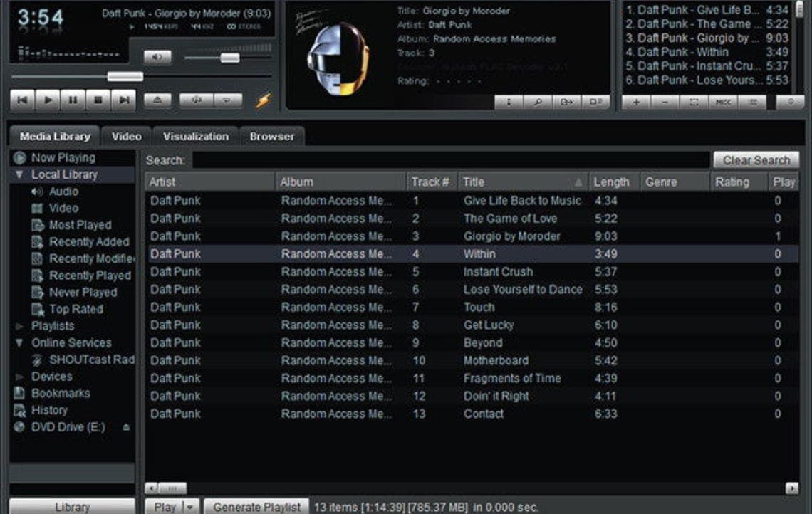Open the Play button dropdown arrow
This screenshot has width=812, height=514.
189,507
